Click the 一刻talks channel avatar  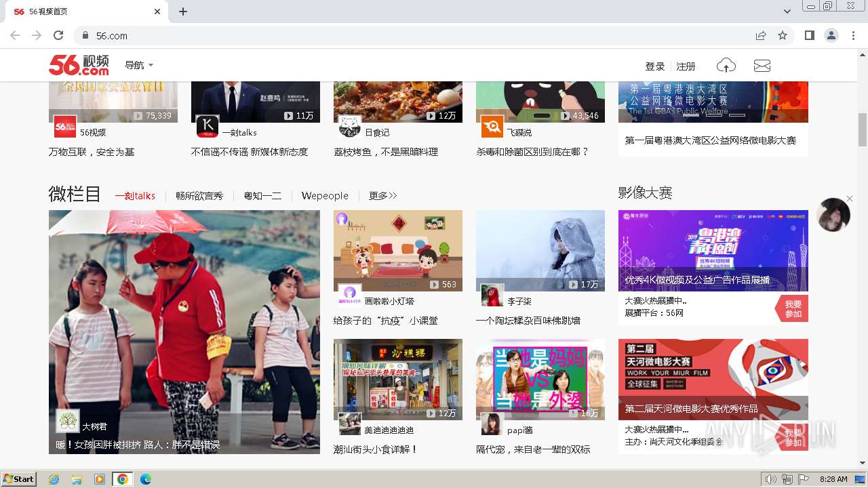pyautogui.click(x=208, y=127)
